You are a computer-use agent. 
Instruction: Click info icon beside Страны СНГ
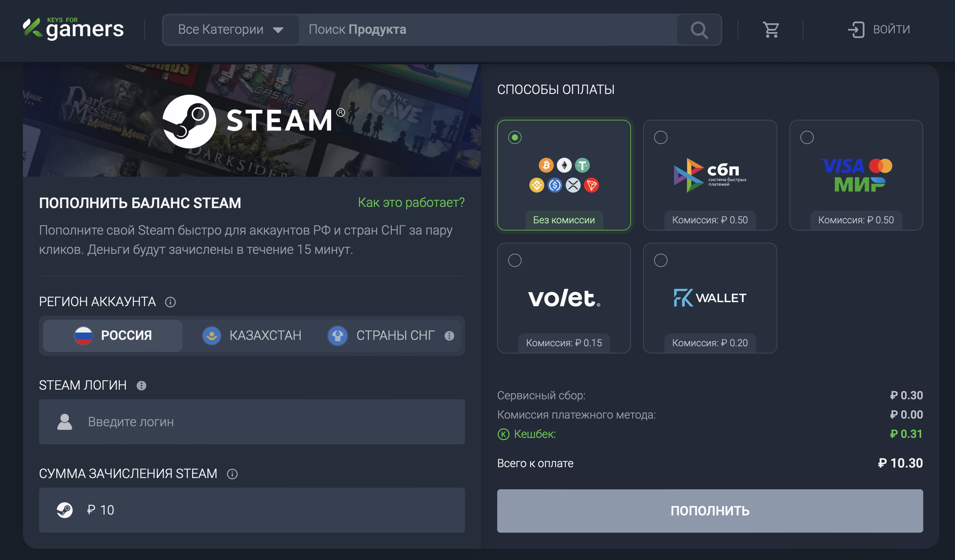coord(449,336)
